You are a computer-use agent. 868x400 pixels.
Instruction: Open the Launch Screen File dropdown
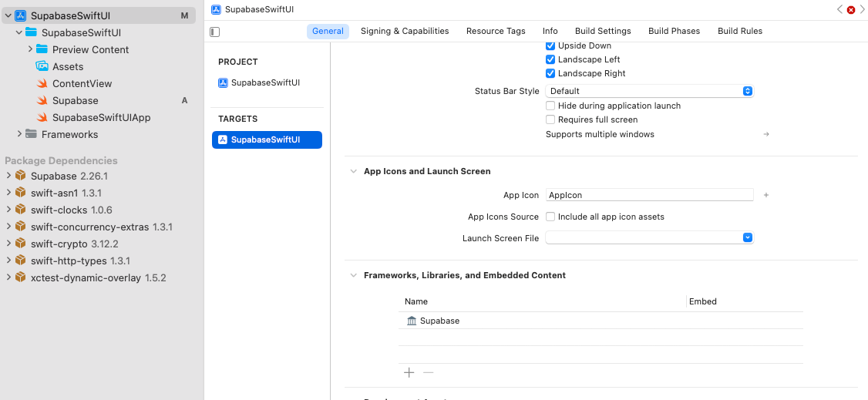[x=747, y=238]
